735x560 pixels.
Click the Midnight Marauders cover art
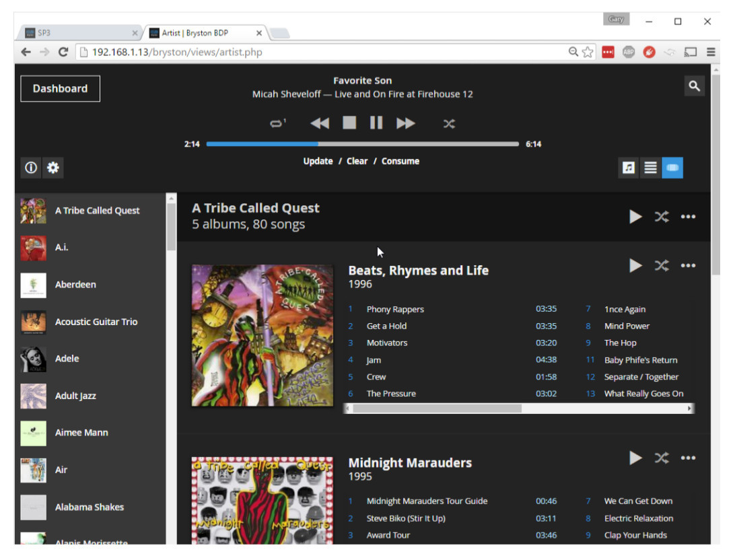[x=262, y=501]
